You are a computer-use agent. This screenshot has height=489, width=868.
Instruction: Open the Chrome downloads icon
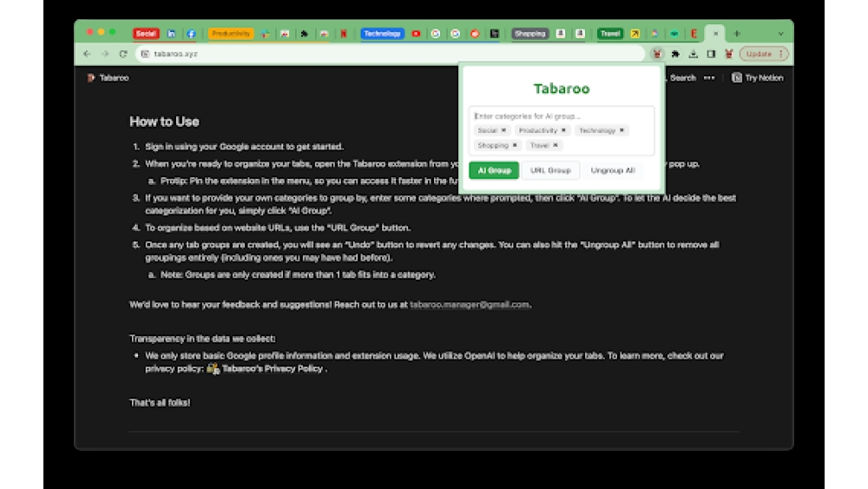693,54
